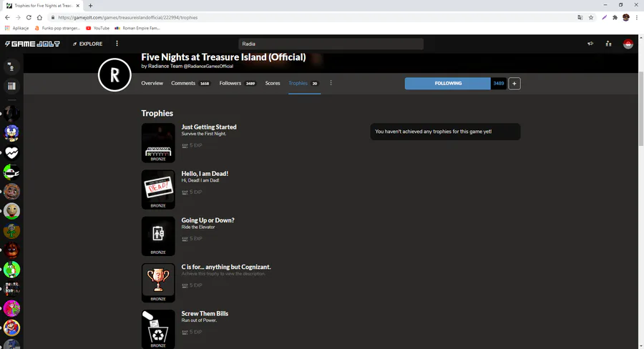Click the page vertical scrollbar thumb
Viewport: 644px width, 349px height.
tap(641, 109)
